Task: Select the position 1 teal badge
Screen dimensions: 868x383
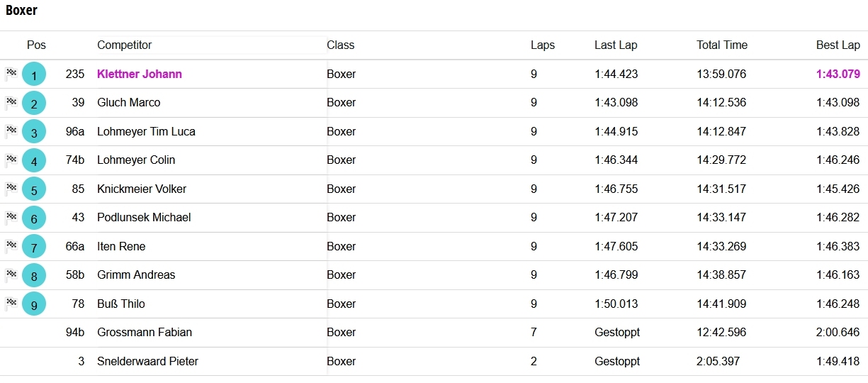Action: [34, 74]
